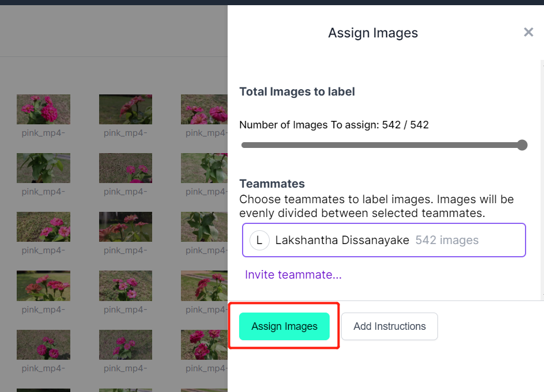
Task: Select the Lakshantha Dissanayake teammate entry
Action: 384,240
